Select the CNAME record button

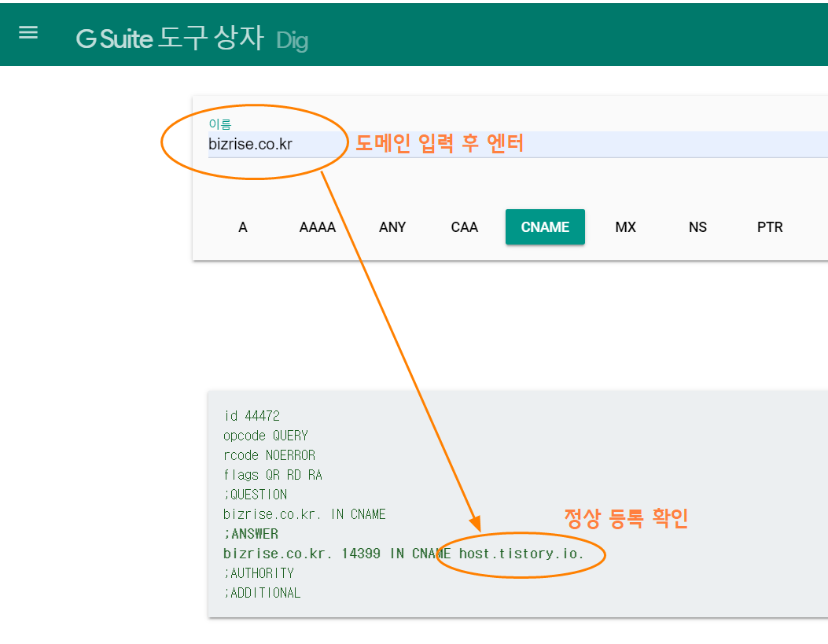[545, 227]
